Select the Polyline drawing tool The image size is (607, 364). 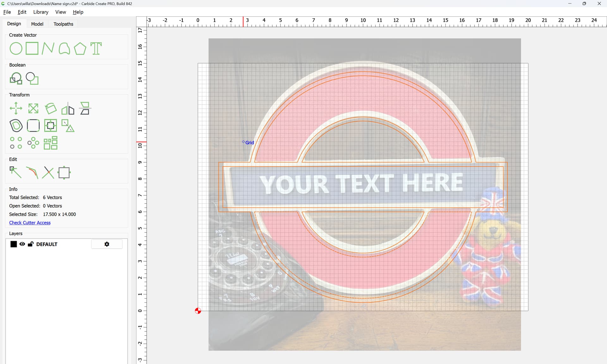tap(48, 49)
